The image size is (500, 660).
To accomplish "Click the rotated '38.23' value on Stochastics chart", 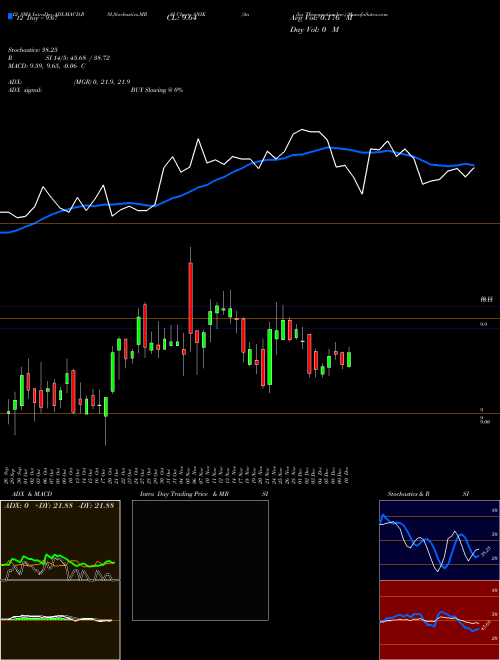I will 486,551.
